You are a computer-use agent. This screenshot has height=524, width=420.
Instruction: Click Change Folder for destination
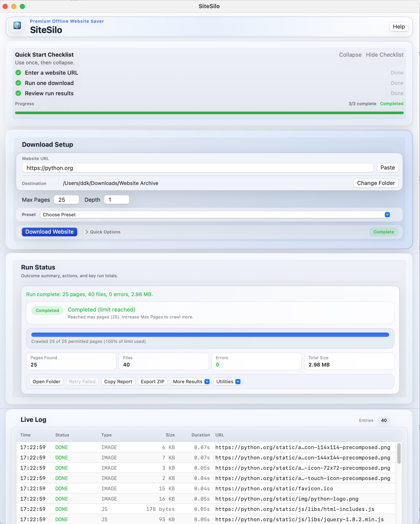(x=376, y=183)
